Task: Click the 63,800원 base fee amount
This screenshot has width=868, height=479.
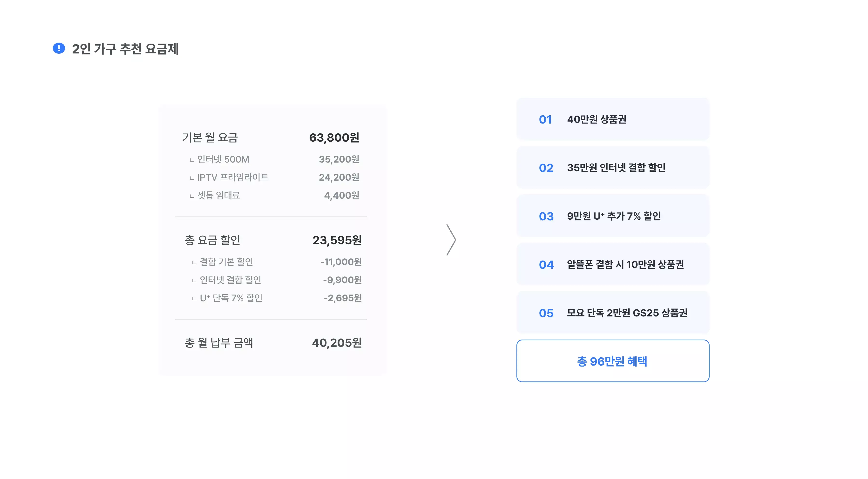Action: click(334, 138)
